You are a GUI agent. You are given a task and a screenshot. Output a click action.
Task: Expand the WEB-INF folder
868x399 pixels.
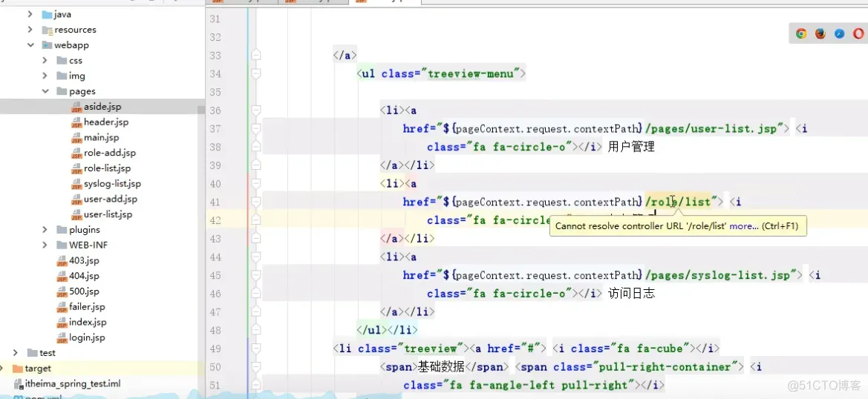tap(45, 245)
